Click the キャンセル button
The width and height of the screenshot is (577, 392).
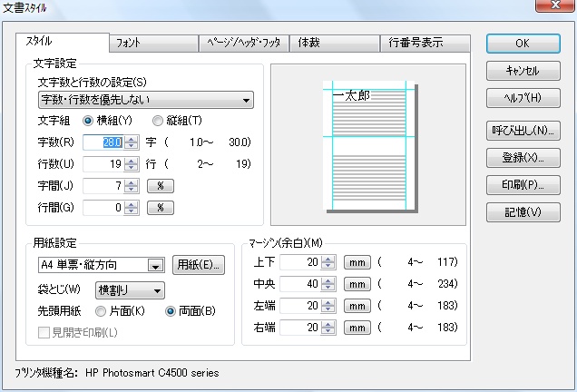(523, 71)
